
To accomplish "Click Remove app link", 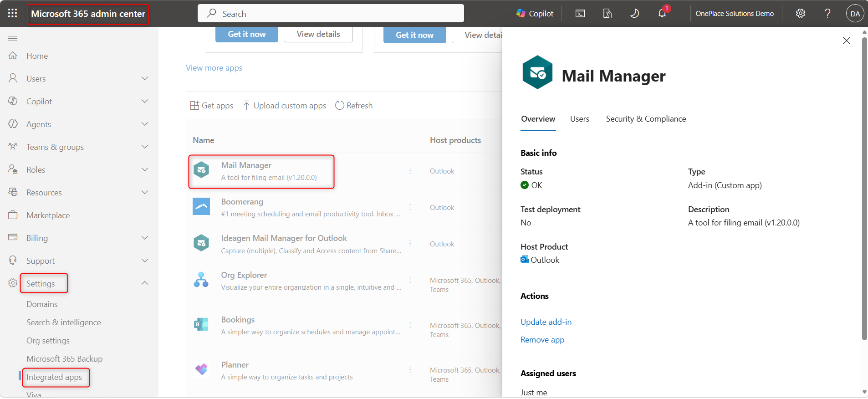I will click(x=542, y=340).
